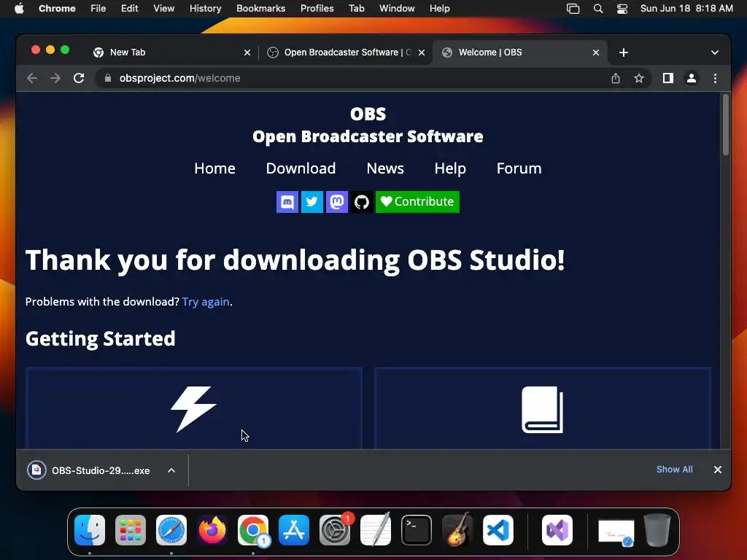The width and height of the screenshot is (747, 560).
Task: Open the GitHub social icon
Action: point(362,202)
